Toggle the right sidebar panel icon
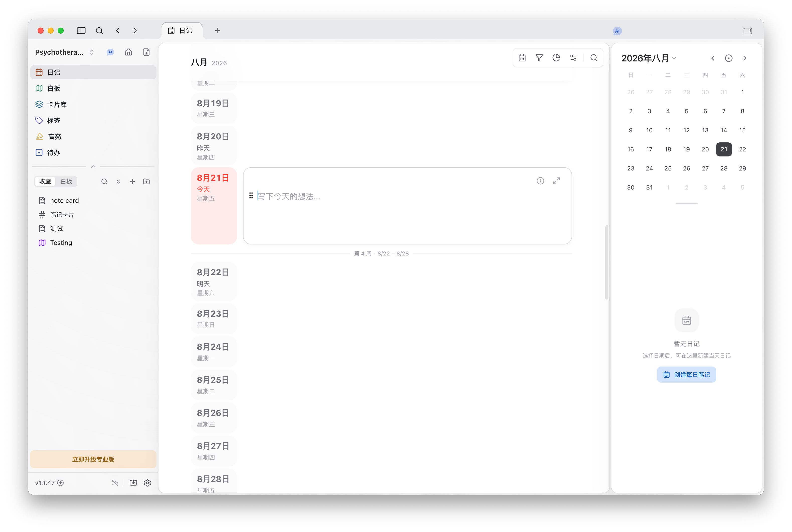 [748, 31]
